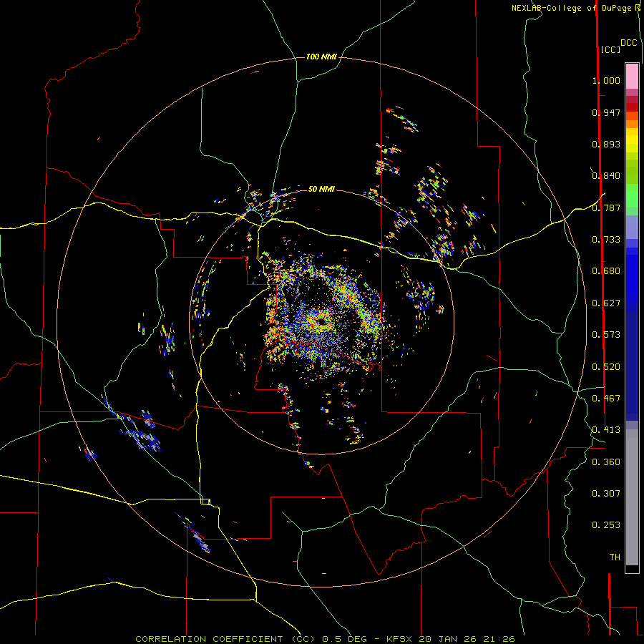Click the 0.787 legend value
This screenshot has height=644, width=644.
[x=606, y=208]
